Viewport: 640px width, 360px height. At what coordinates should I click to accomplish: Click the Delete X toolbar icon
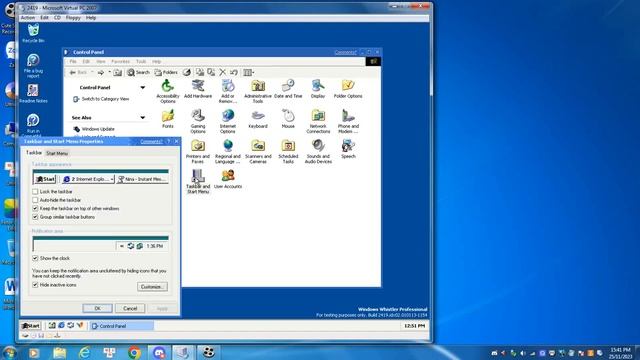(222, 72)
